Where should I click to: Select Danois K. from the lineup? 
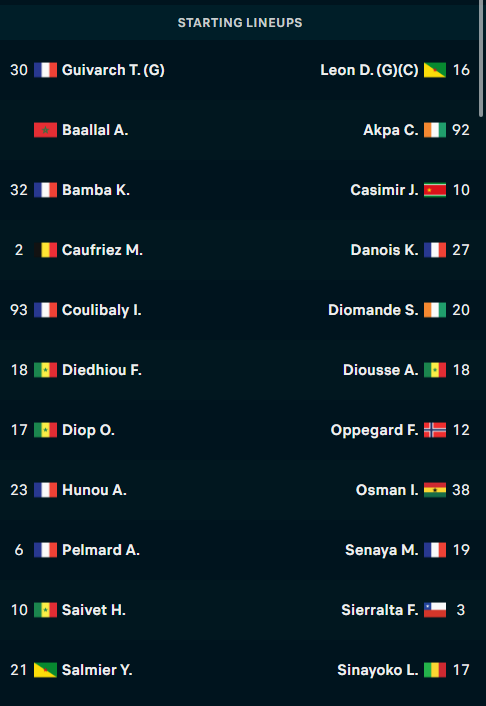(x=384, y=250)
